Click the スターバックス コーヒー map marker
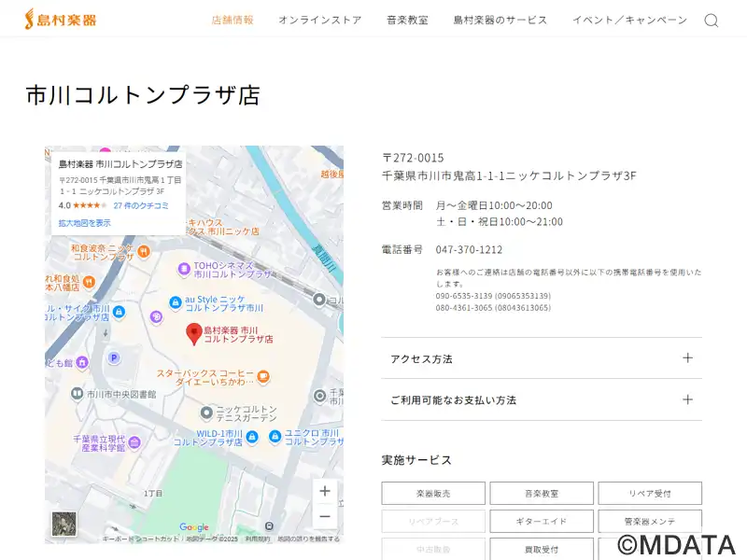 tap(263, 377)
